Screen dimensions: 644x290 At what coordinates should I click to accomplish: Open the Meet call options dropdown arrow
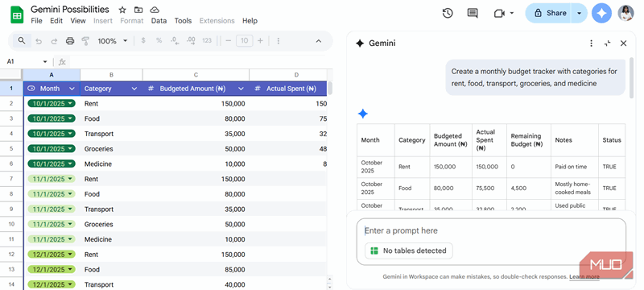point(512,13)
